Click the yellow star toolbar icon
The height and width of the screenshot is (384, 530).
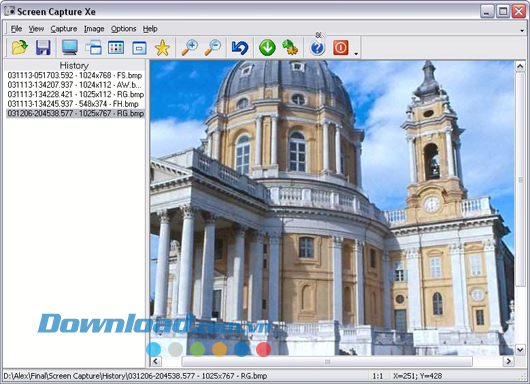click(x=162, y=48)
